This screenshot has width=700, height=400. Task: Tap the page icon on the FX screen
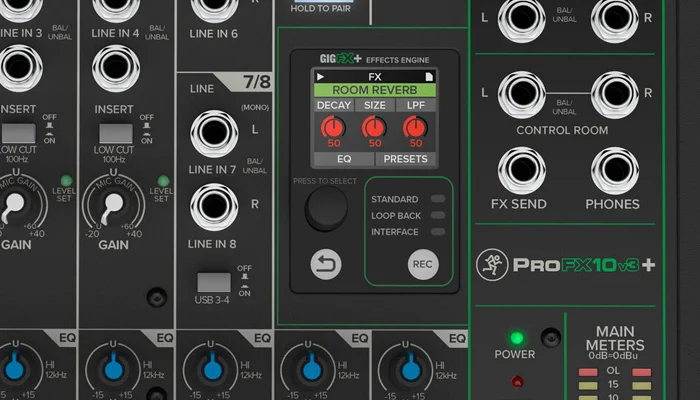click(x=429, y=77)
